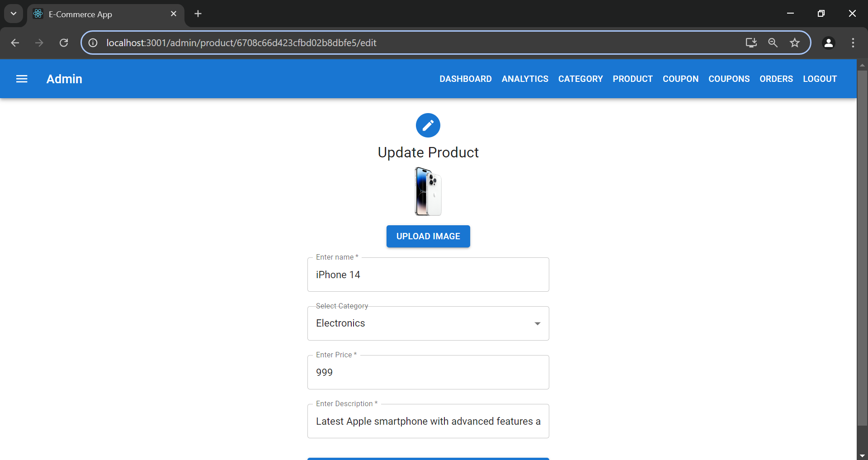The height and width of the screenshot is (460, 868).
Task: Select the COUPONS nav item
Action: [x=729, y=79]
